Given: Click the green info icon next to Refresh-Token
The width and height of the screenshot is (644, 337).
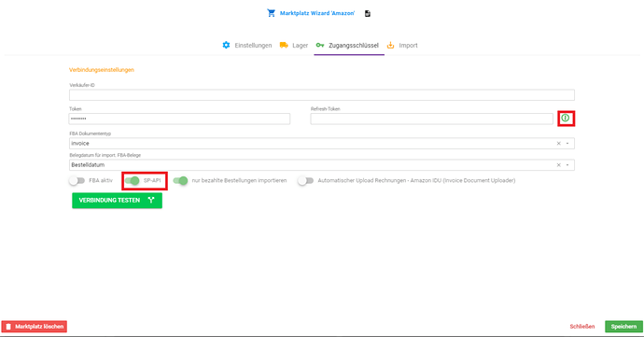Looking at the screenshot, I should 566,118.
